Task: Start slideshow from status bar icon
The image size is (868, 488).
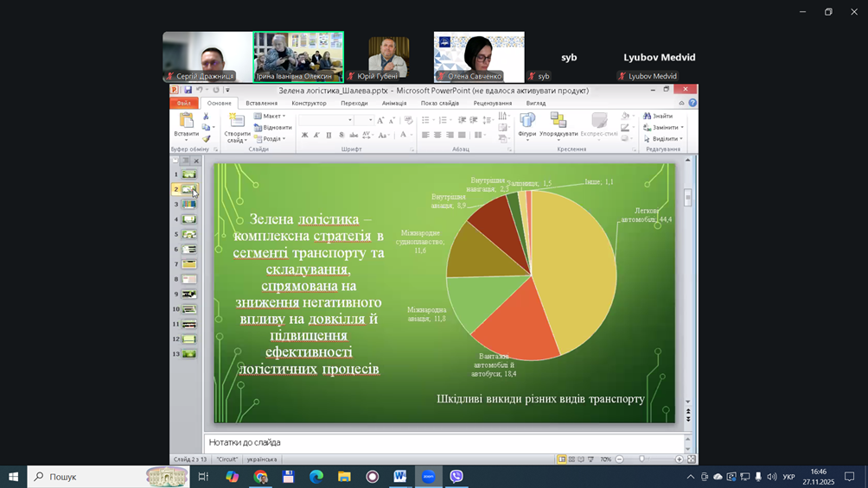Action: [591, 459]
